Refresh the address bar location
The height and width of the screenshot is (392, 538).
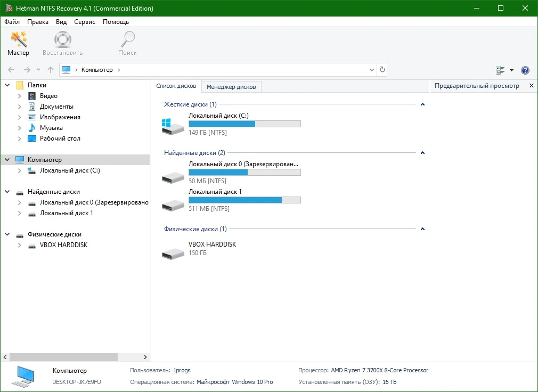(382, 70)
